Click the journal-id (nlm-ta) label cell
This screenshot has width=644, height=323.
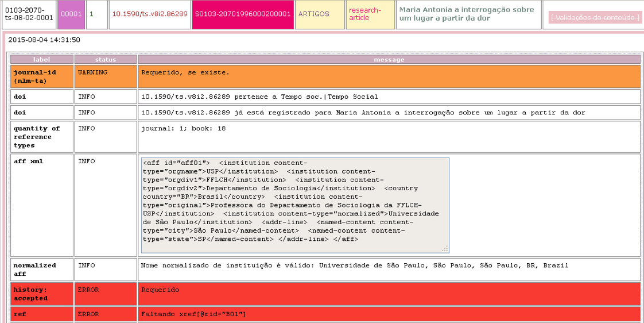(x=42, y=76)
